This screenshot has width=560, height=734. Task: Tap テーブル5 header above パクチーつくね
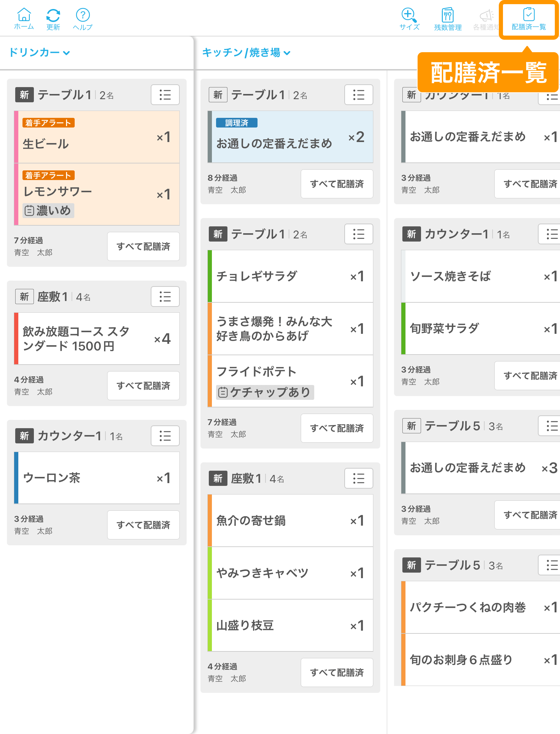point(452,565)
